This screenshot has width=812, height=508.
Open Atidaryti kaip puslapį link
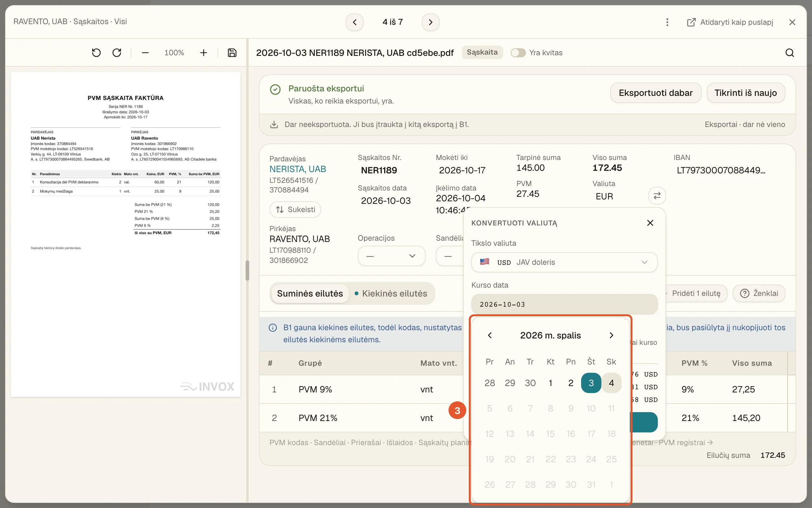(730, 22)
